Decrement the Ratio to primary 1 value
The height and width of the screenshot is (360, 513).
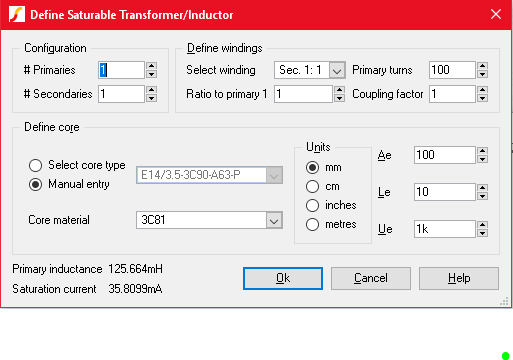click(339, 98)
